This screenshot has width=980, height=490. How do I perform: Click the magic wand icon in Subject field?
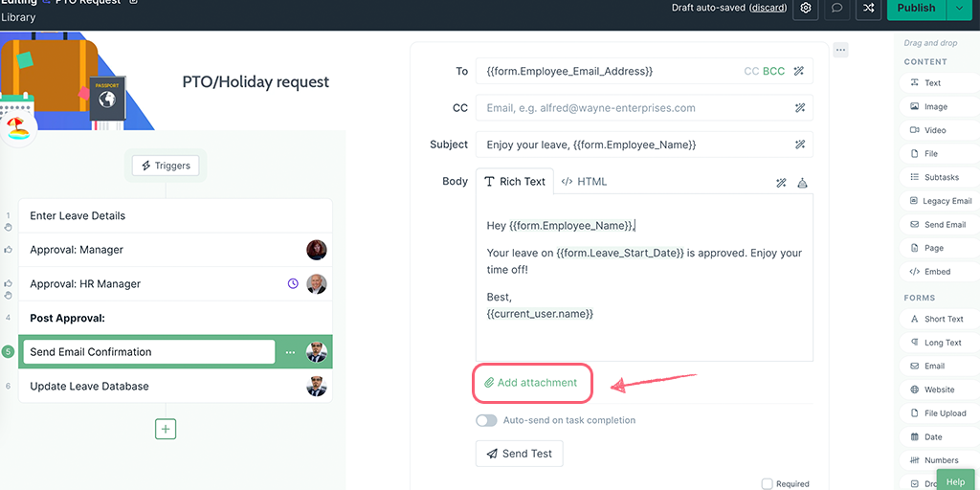pyautogui.click(x=800, y=145)
